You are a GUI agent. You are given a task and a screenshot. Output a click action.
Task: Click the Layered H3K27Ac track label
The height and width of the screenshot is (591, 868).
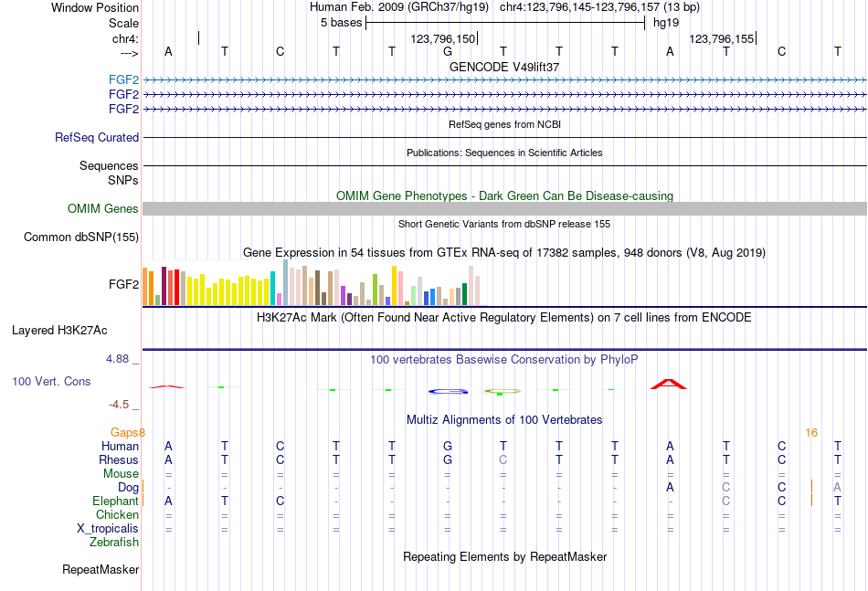point(59,331)
